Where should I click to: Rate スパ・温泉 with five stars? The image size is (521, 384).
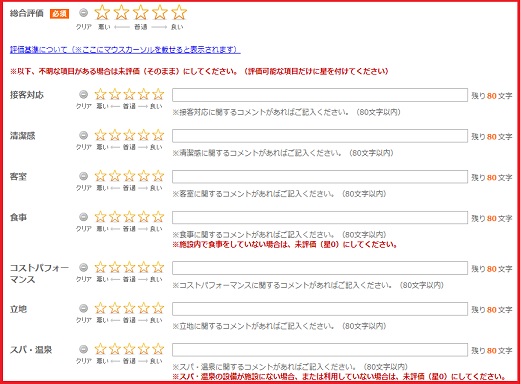click(158, 349)
